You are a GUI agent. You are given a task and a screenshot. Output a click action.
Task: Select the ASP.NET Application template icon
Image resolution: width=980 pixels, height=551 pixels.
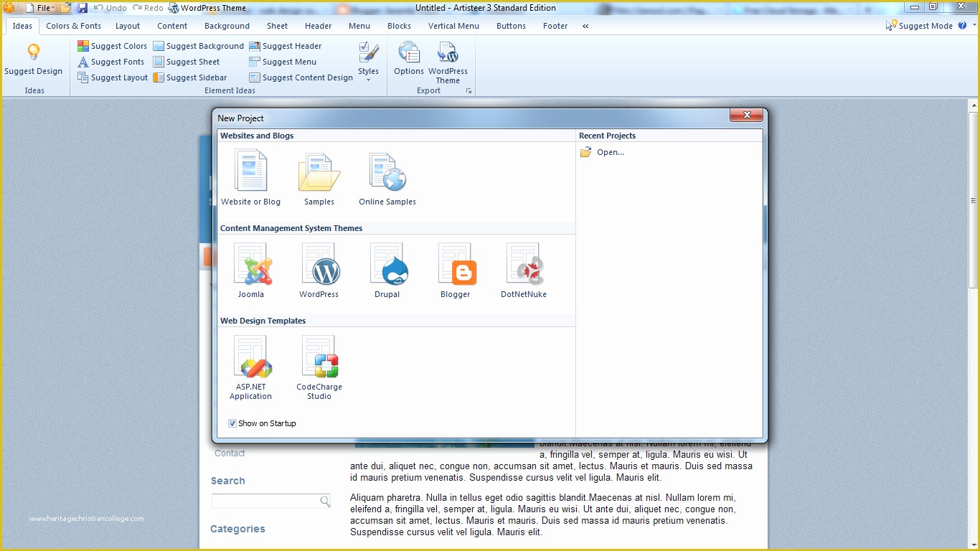[x=251, y=357]
